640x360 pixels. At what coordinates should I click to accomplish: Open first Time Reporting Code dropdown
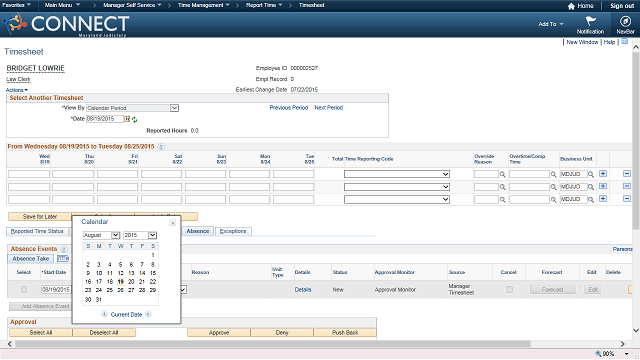397,174
